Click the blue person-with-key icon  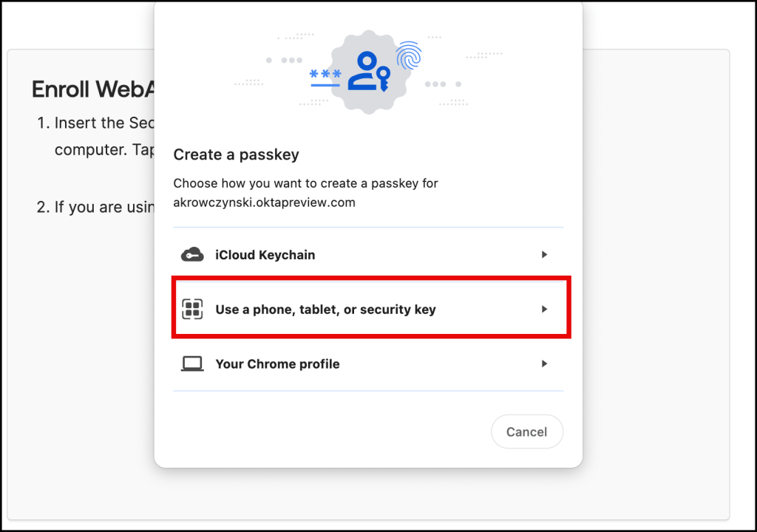367,72
